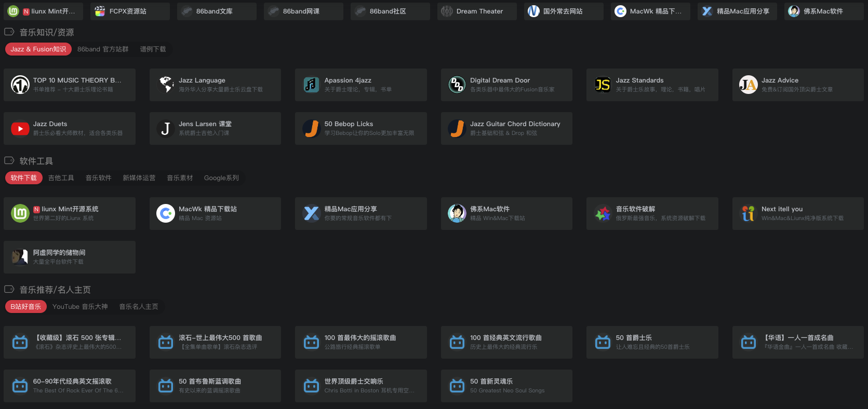Open the FCPX资源站 top shortcut
868x409 pixels.
coord(130,11)
